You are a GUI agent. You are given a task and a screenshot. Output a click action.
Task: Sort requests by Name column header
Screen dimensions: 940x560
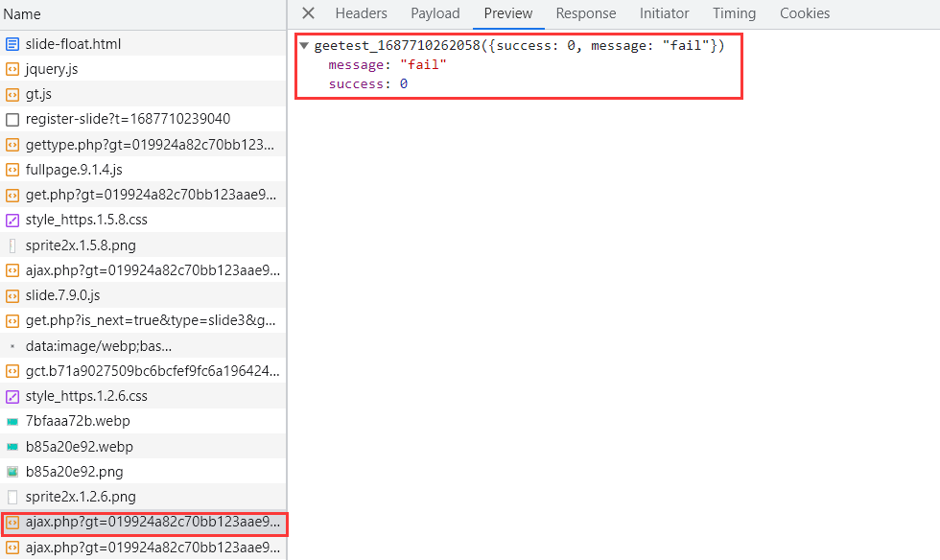[x=22, y=14]
